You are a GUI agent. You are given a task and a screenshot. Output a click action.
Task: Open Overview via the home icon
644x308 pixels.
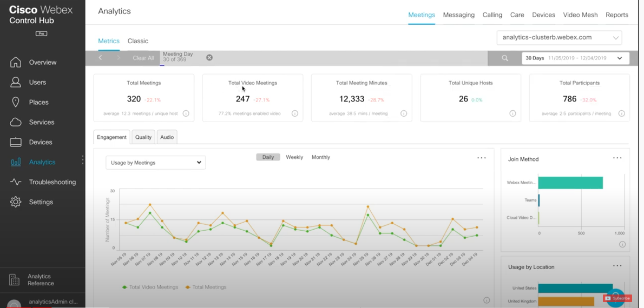point(16,62)
